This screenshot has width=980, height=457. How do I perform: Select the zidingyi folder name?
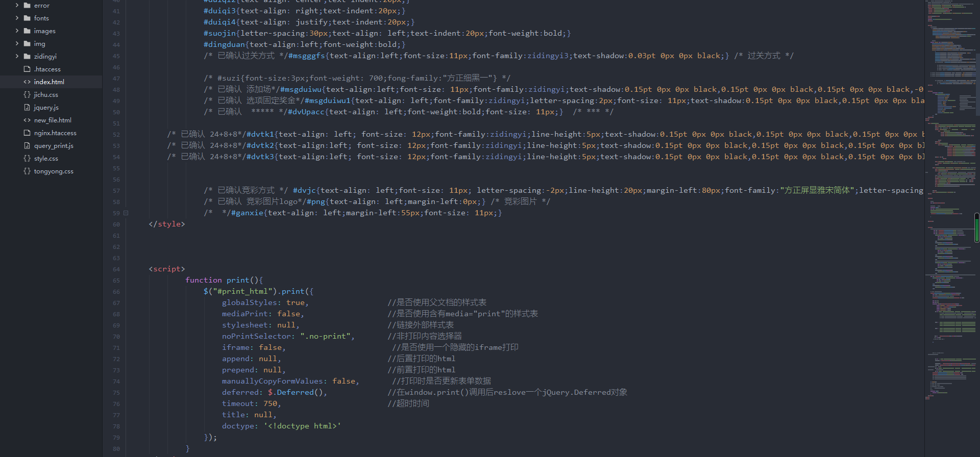coord(45,56)
